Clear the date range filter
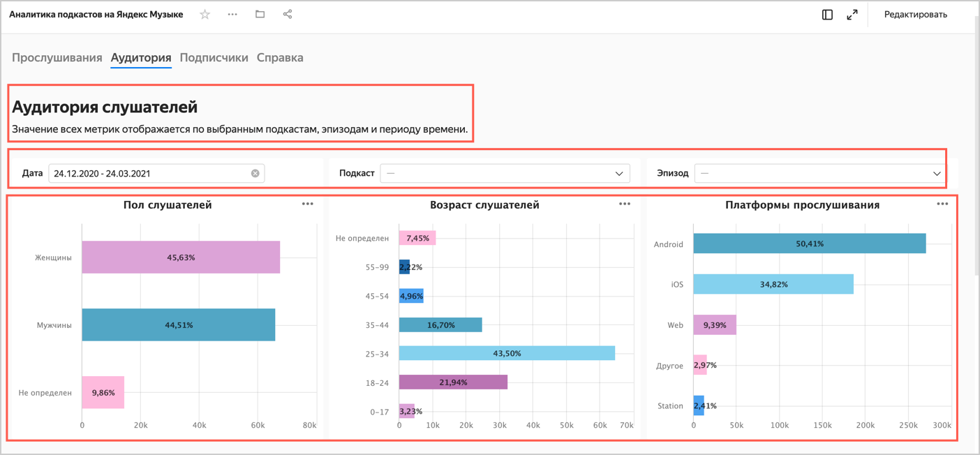The width and height of the screenshot is (980, 455). (x=255, y=174)
